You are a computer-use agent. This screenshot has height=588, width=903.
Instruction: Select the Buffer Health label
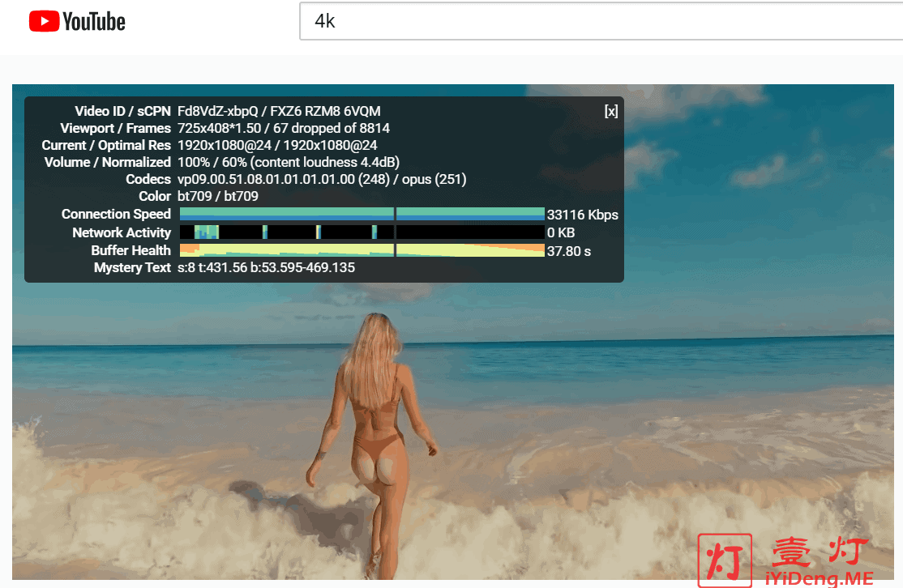click(x=131, y=250)
